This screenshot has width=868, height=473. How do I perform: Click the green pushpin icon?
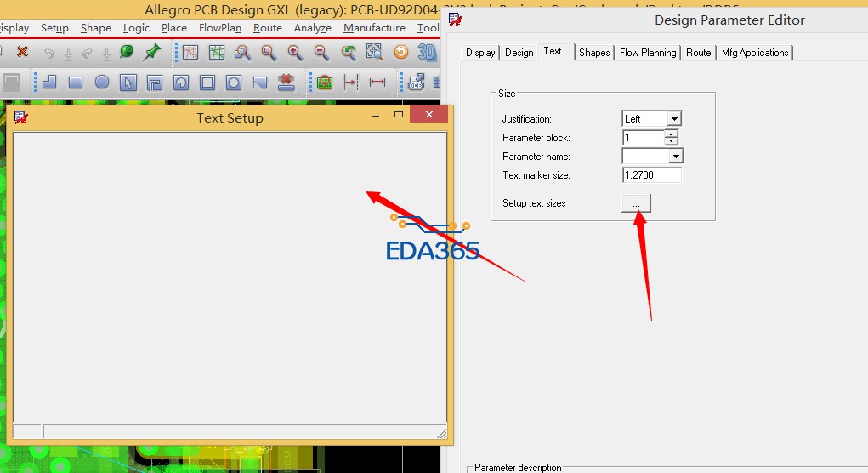tap(151, 52)
